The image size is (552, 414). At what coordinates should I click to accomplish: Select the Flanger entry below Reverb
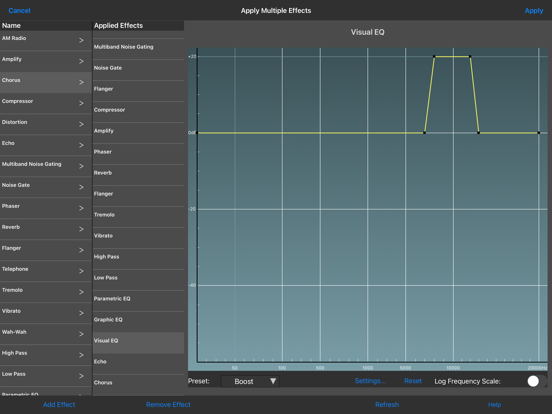pyautogui.click(x=138, y=196)
